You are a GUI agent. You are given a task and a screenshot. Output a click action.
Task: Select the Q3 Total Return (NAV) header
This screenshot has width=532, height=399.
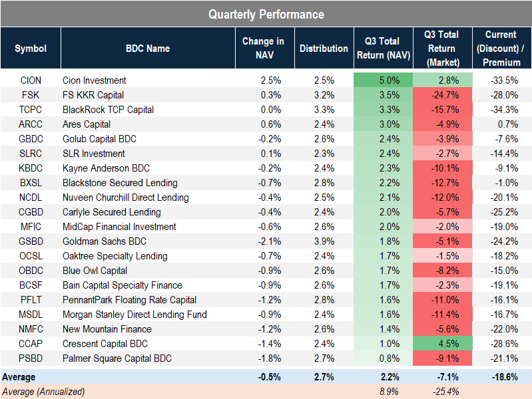click(383, 48)
